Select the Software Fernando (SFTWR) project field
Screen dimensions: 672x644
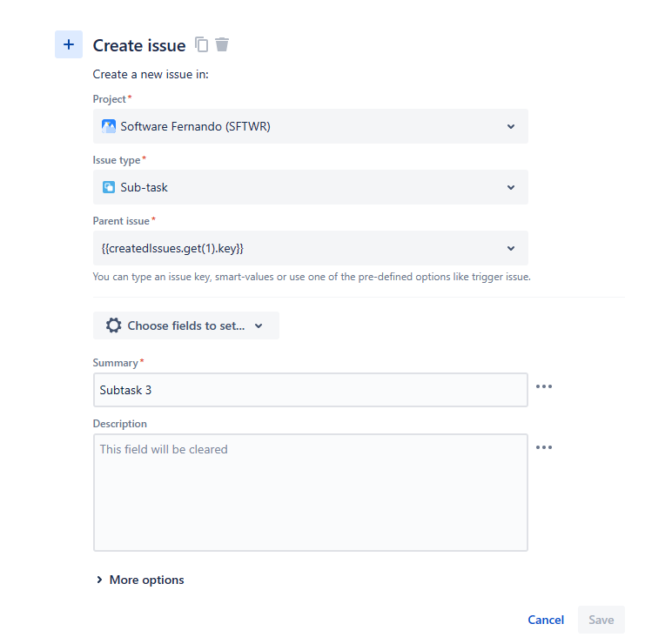(310, 126)
